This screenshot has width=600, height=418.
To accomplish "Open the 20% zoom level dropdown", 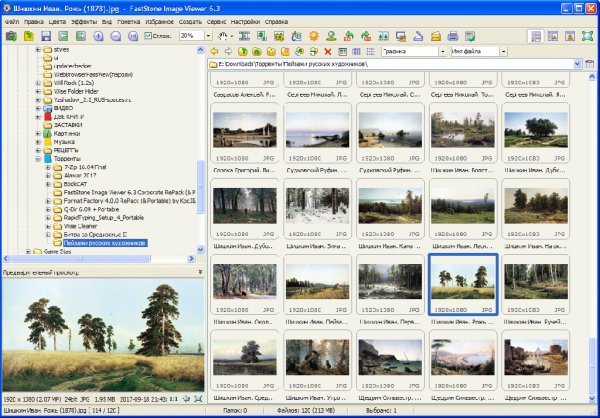I will pyautogui.click(x=208, y=36).
